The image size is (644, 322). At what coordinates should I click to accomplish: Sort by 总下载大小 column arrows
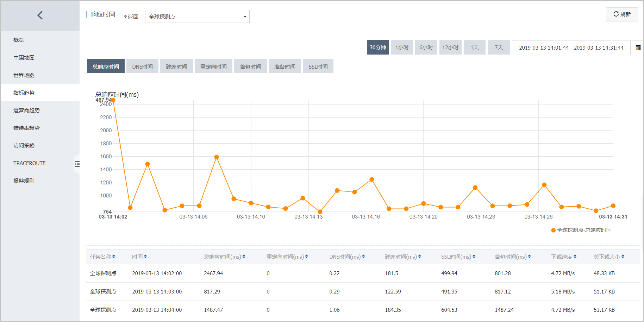point(623,257)
